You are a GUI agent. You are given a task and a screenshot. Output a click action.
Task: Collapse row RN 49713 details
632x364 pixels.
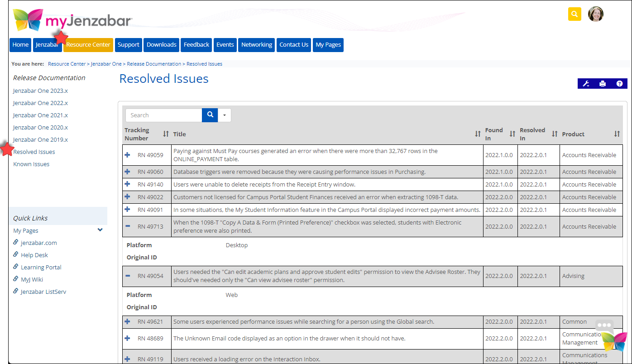click(128, 226)
